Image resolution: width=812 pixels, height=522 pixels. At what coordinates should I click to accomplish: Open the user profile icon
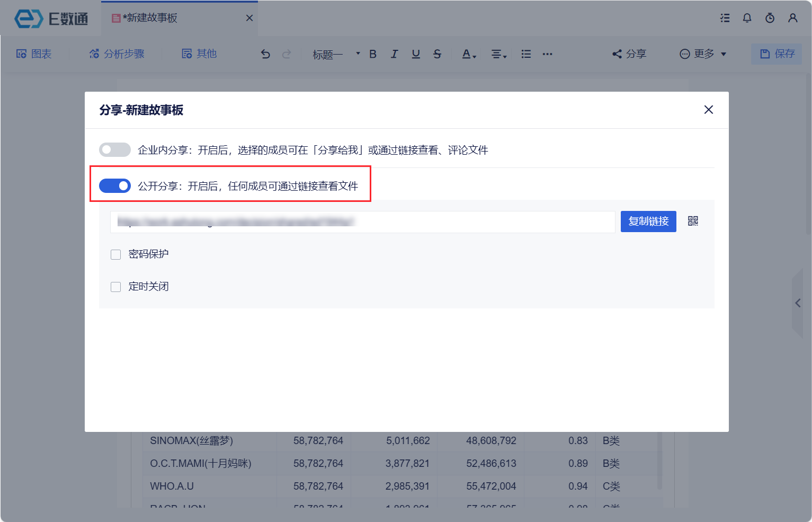pos(792,18)
